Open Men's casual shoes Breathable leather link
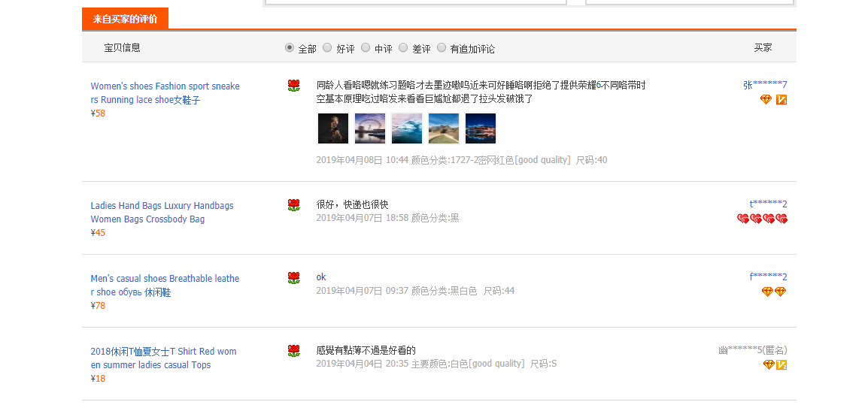Image resolution: width=868 pixels, height=411 pixels. click(165, 286)
